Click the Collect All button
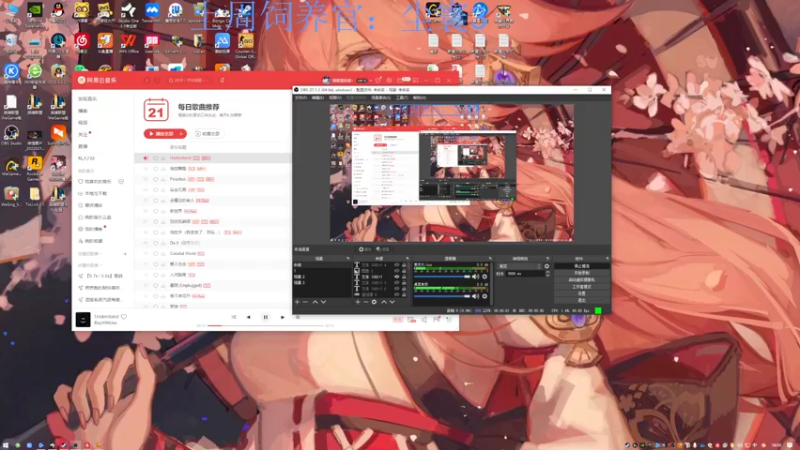Image resolution: width=800 pixels, height=450 pixels. 208,134
